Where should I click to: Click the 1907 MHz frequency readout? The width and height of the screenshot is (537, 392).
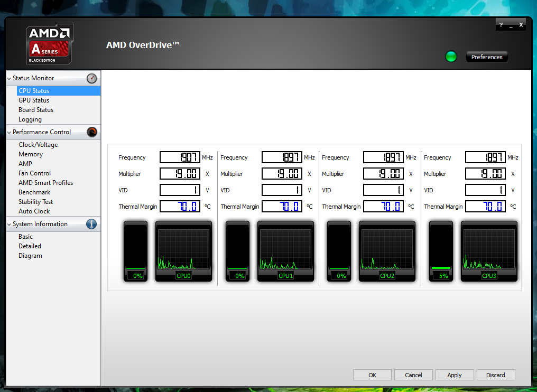coord(180,157)
